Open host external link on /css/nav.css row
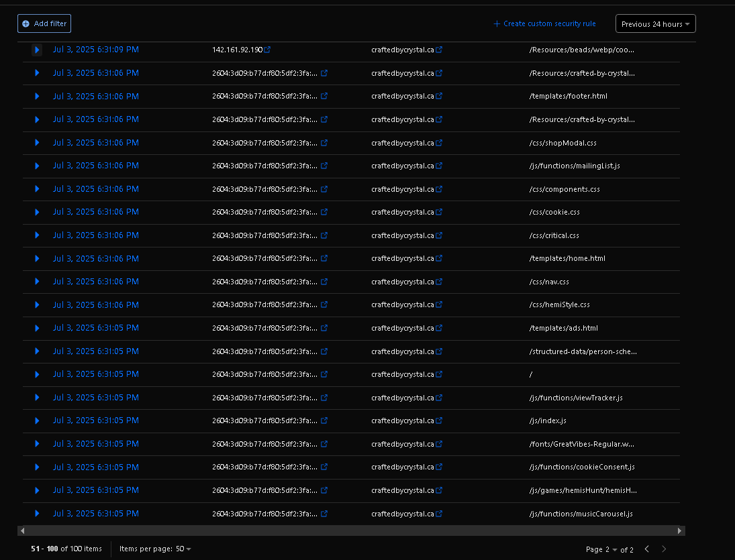Viewport: 735px width, 560px height. pos(439,282)
